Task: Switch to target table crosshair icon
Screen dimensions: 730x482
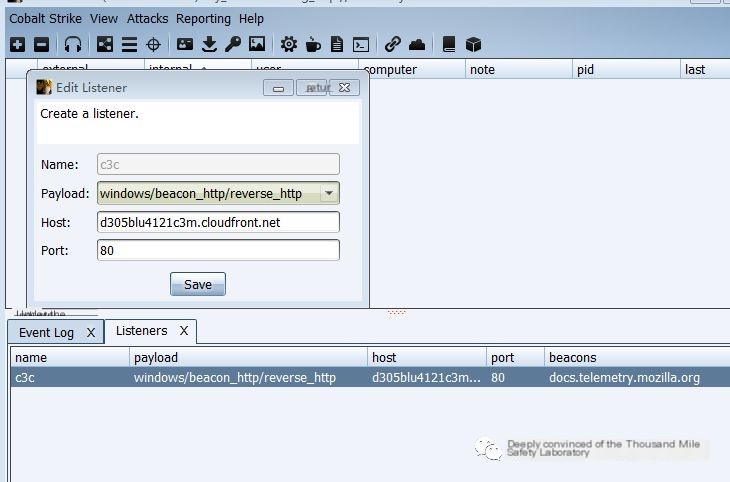Action: click(153, 45)
